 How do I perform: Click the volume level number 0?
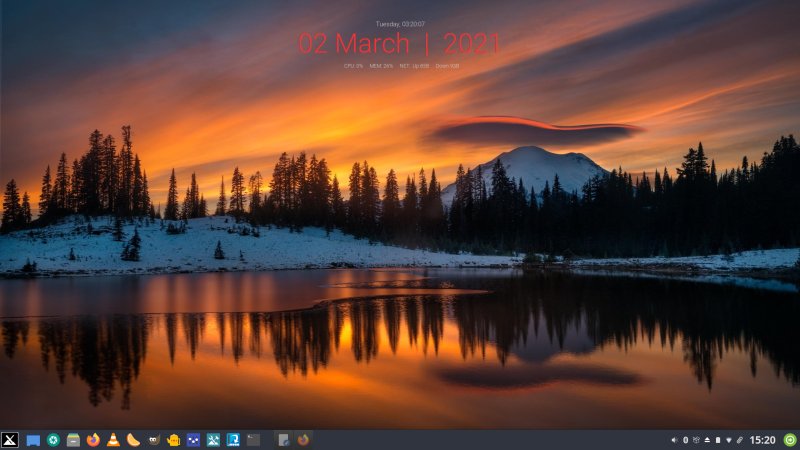point(686,440)
